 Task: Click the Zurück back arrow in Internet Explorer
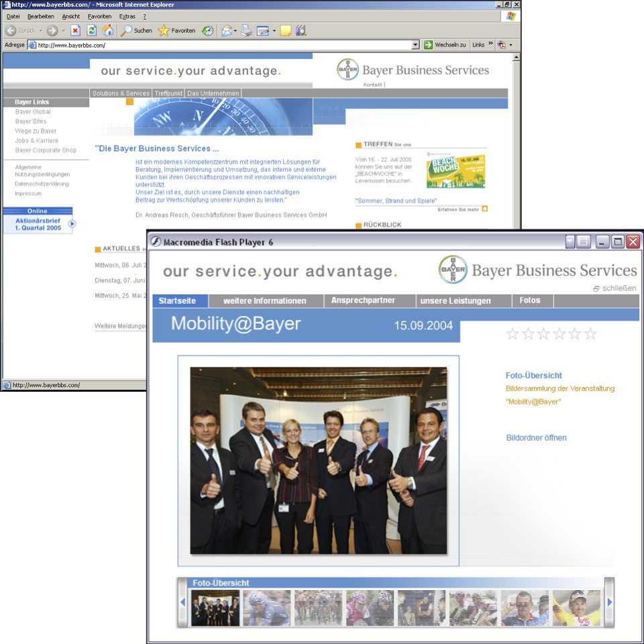(x=11, y=30)
